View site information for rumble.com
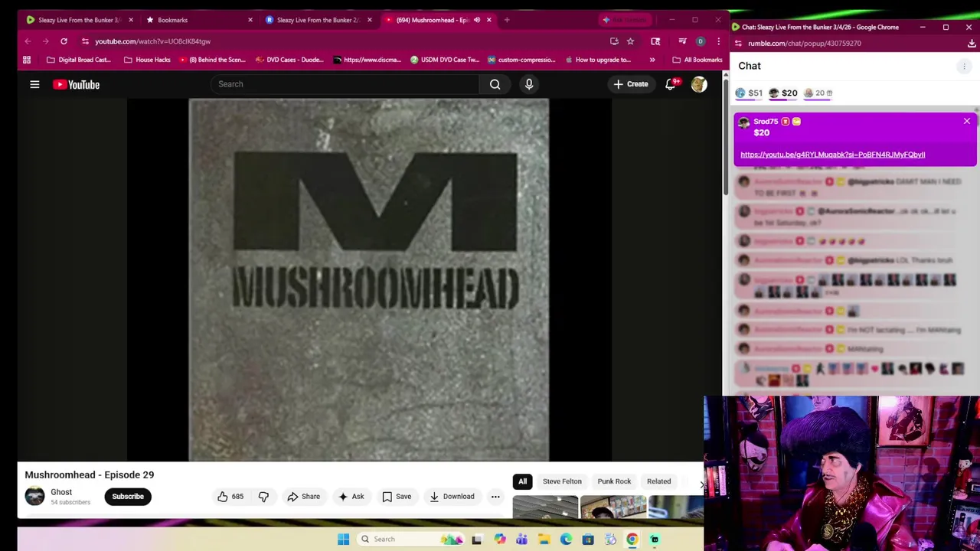The height and width of the screenshot is (551, 980). point(738,44)
